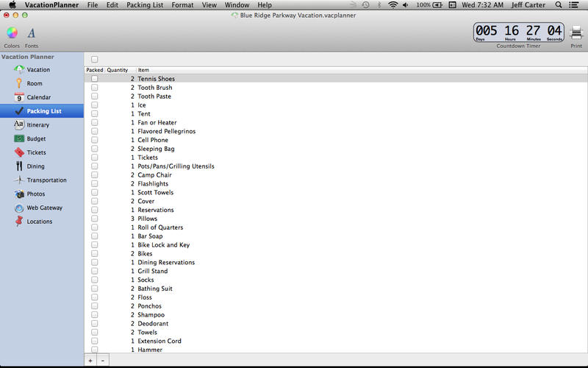Click the Time Machine menu bar icon

[x=365, y=5]
